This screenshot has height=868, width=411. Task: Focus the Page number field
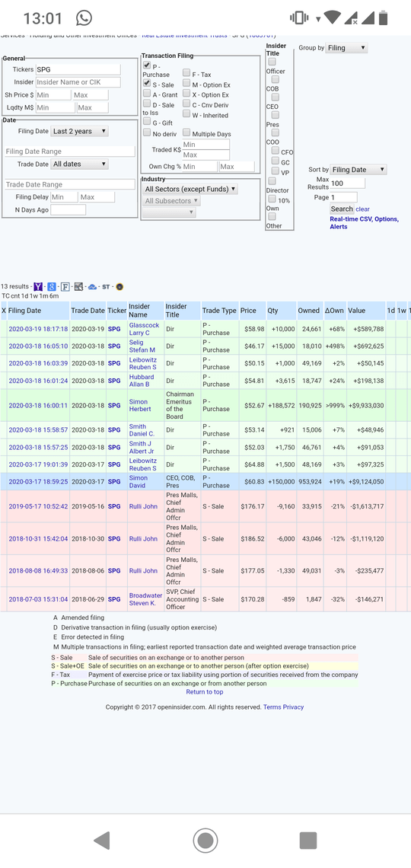[x=343, y=197]
